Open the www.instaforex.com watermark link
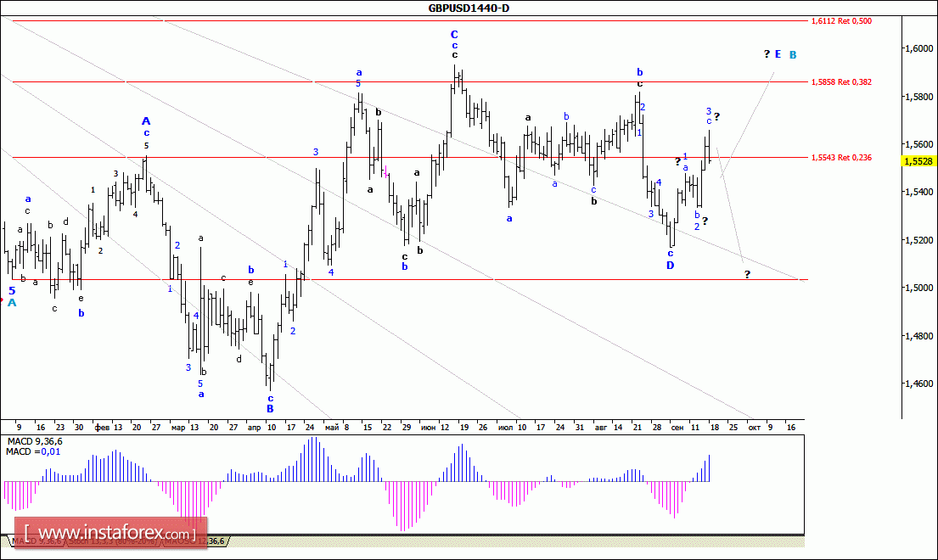Viewport: 938px width, 560px height. (x=110, y=532)
